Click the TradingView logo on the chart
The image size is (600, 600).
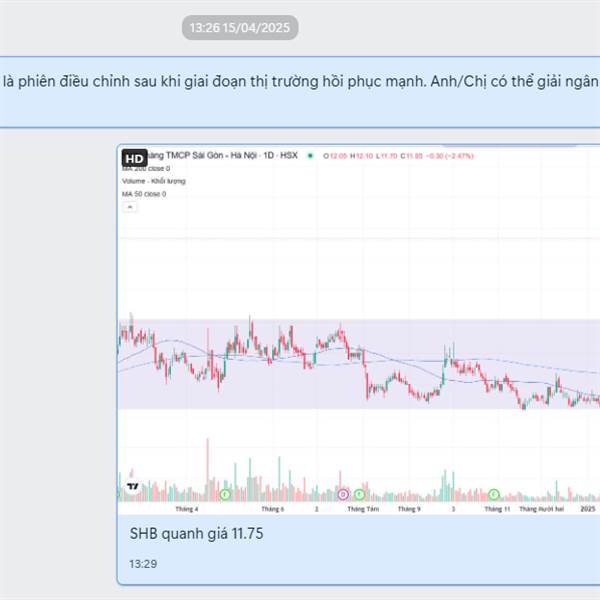pyautogui.click(x=133, y=486)
